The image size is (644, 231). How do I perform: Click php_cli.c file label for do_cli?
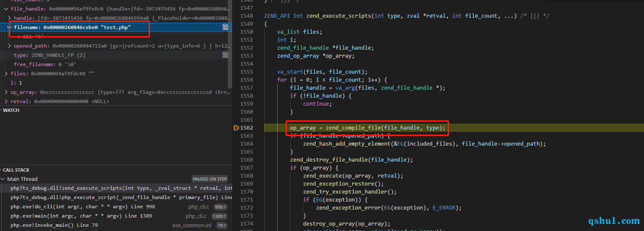(199, 207)
